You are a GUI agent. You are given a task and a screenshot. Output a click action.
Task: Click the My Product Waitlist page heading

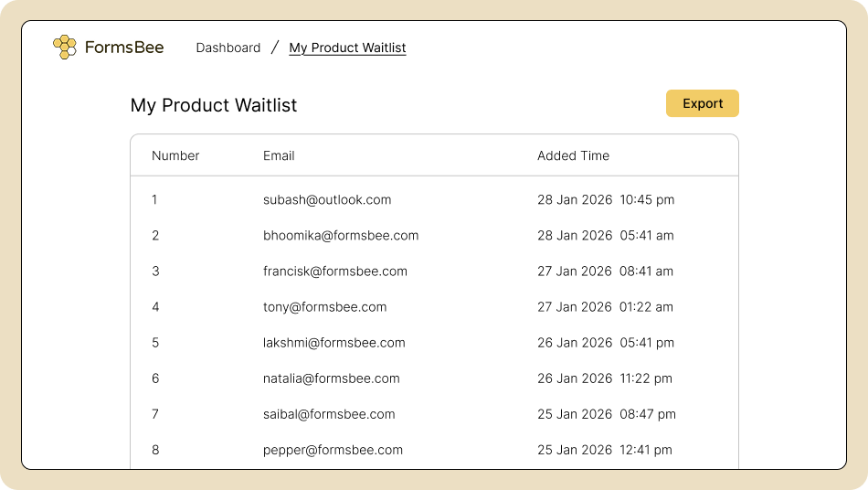[214, 105]
